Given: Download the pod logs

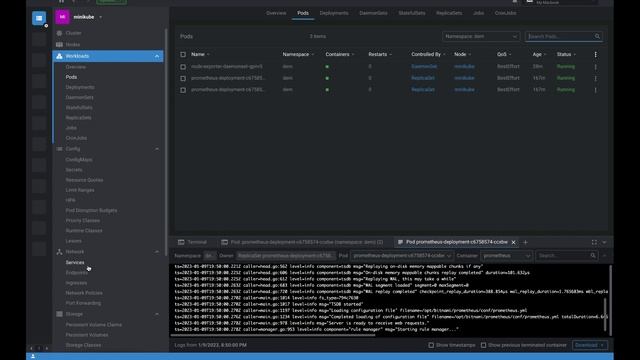Looking at the screenshot, I should point(589,345).
